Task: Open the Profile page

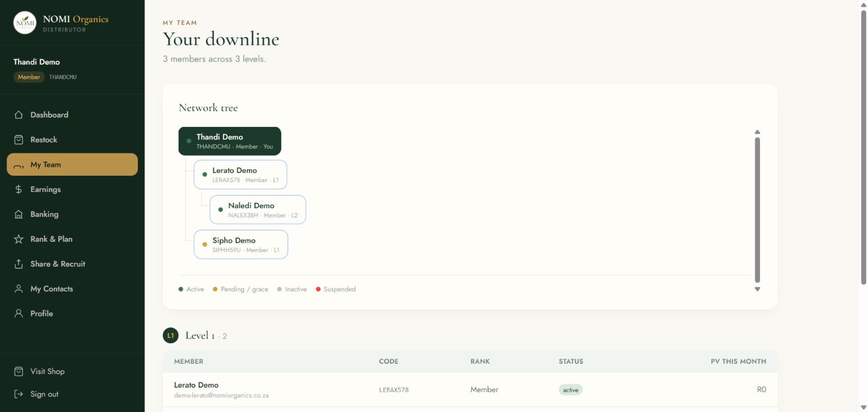Action: [72, 313]
